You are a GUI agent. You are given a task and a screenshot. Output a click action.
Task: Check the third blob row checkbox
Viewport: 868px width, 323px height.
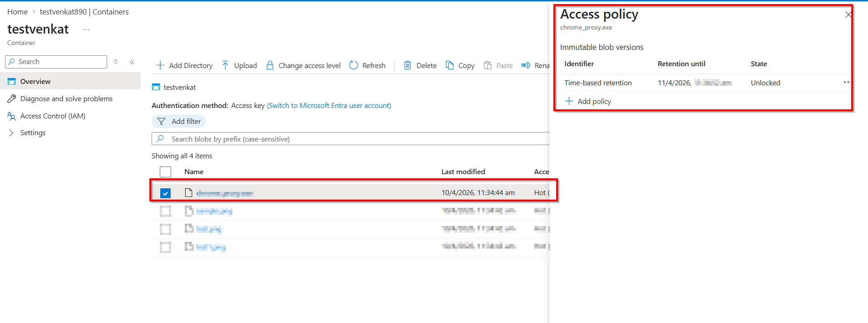165,229
